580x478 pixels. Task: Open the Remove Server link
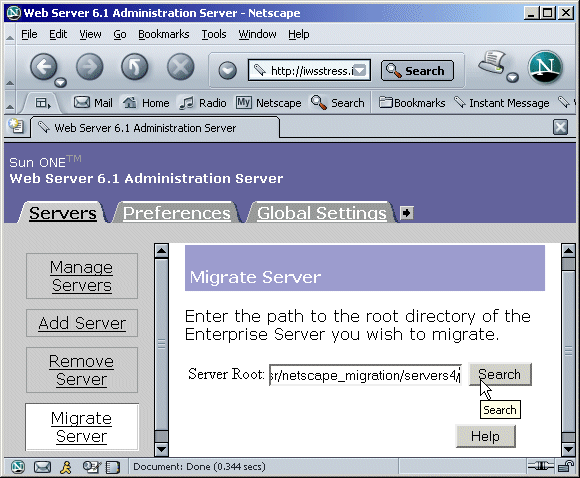(x=81, y=370)
